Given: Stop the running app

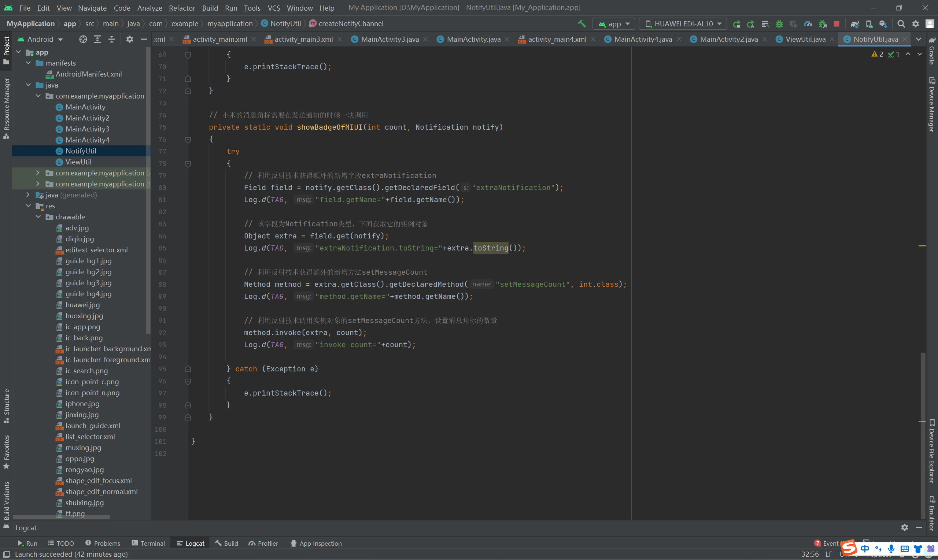Looking at the screenshot, I should [837, 24].
